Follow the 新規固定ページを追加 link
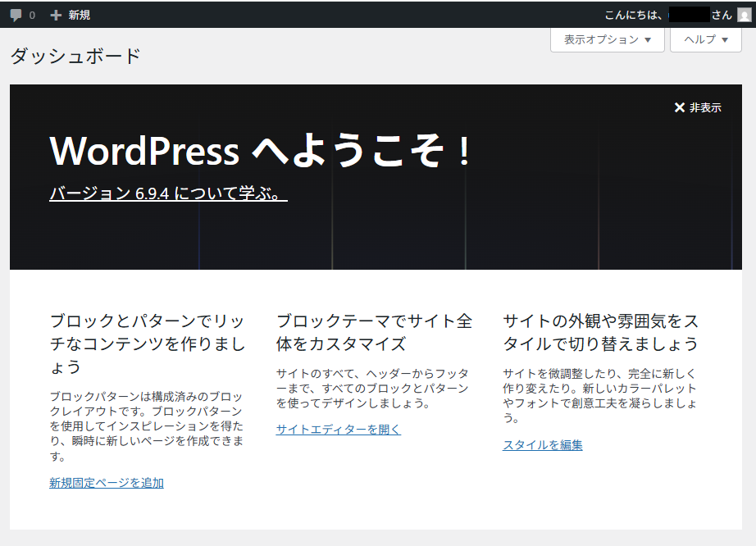 point(107,483)
